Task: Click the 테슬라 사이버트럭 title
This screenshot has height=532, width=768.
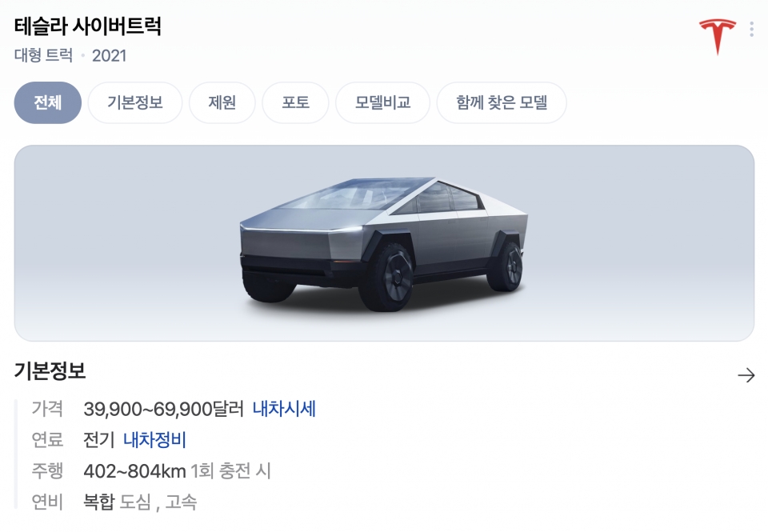Action: point(88,26)
